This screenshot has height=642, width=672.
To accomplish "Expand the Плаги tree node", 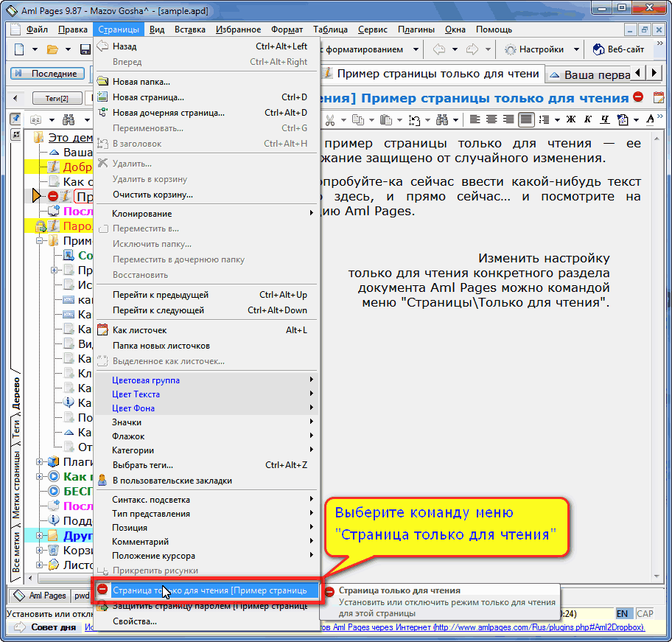I will pos(40,462).
